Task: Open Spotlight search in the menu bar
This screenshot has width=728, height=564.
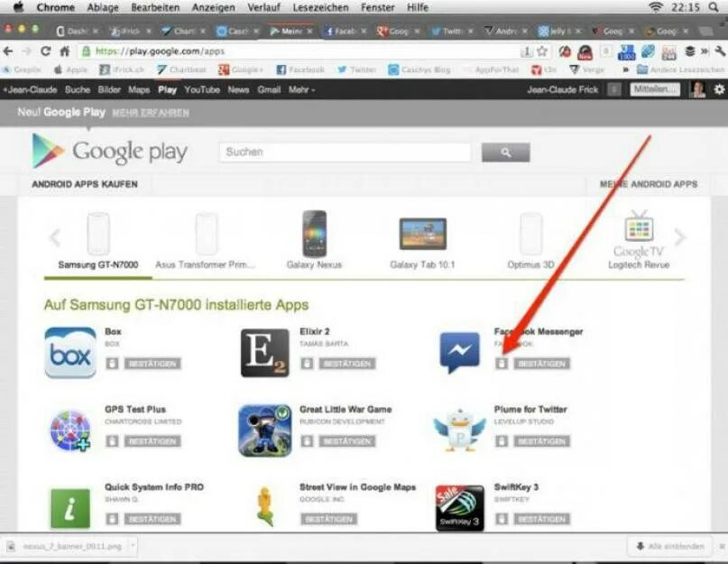Action: (714, 7)
